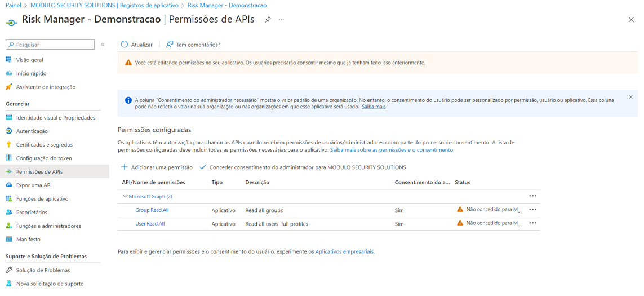
Task: Click the Funções de aplicativo icon
Action: [9, 198]
